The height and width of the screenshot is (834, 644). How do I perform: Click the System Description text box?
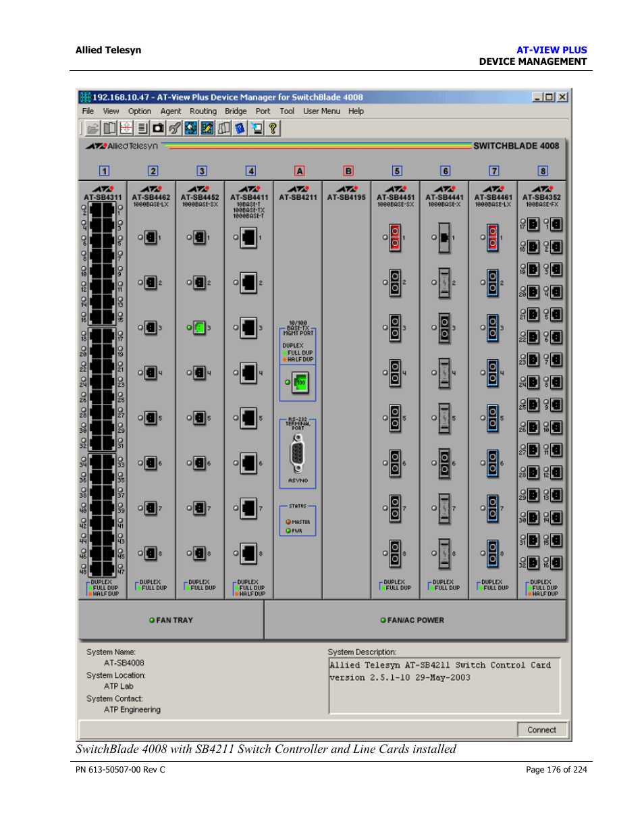(444, 685)
